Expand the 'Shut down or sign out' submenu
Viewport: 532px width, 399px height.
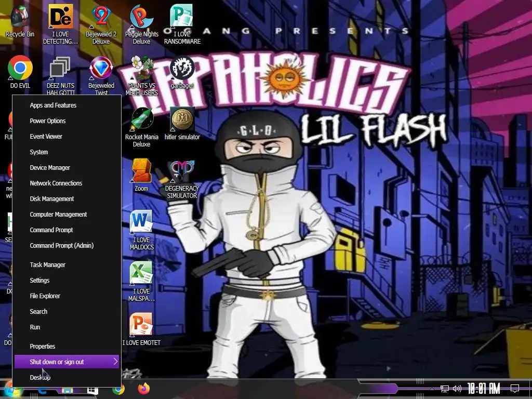click(66, 362)
